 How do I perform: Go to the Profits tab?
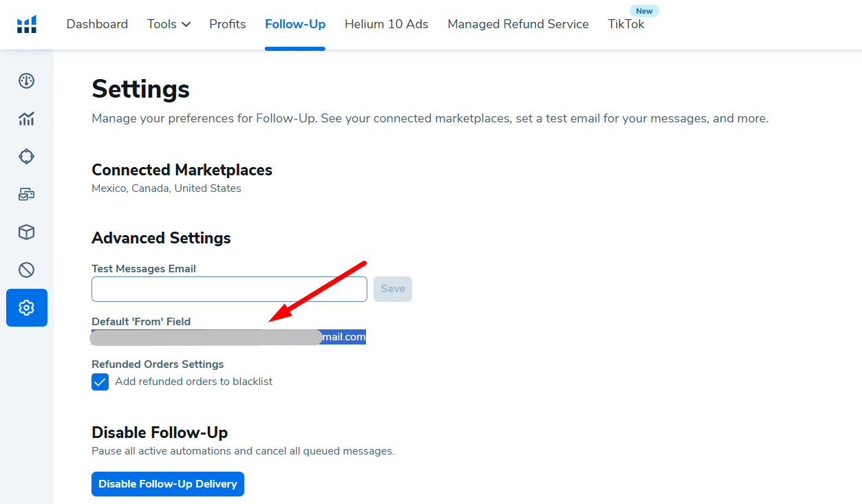(x=228, y=24)
